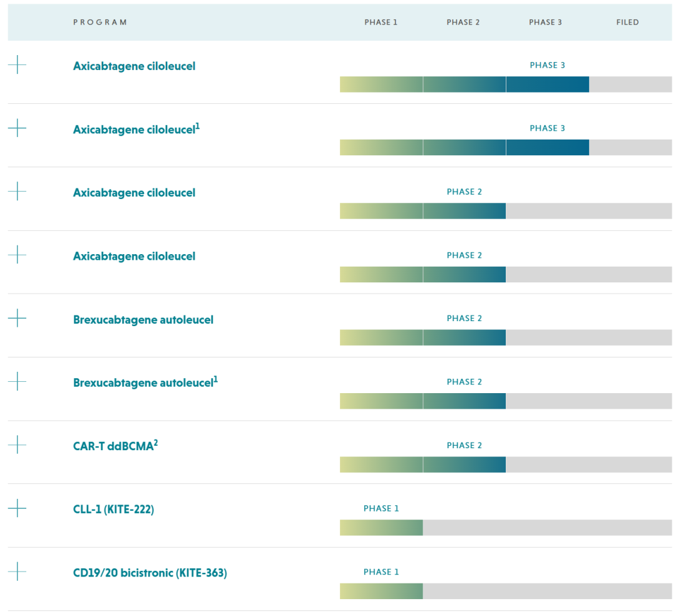Click the CD19/20 bicistronic progress bar
Screen dimensions: 676x616
[x=505, y=591]
